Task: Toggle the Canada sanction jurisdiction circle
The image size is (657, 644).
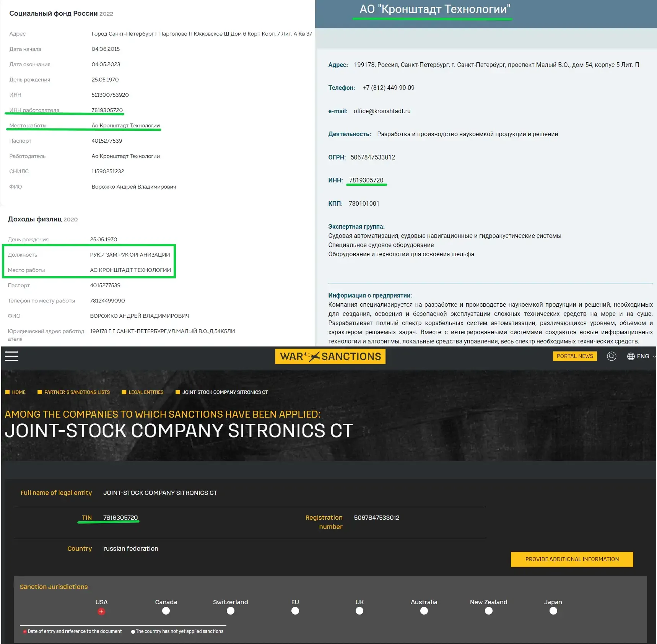Action: (x=166, y=611)
